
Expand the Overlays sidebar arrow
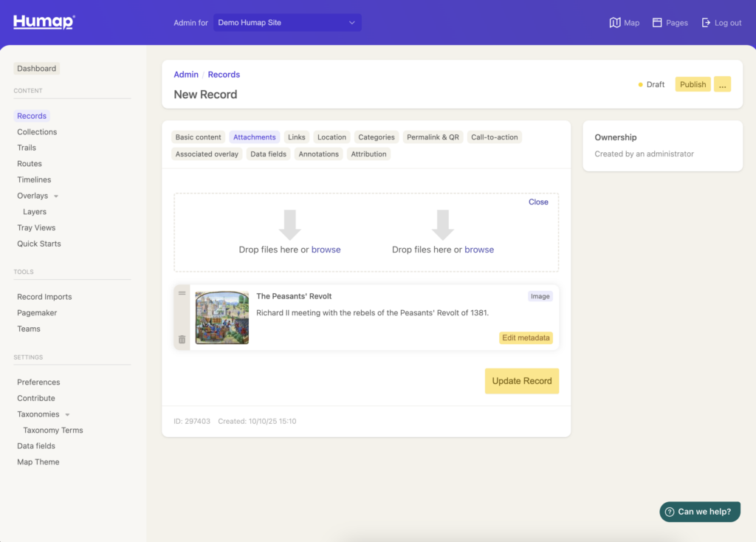coord(56,196)
